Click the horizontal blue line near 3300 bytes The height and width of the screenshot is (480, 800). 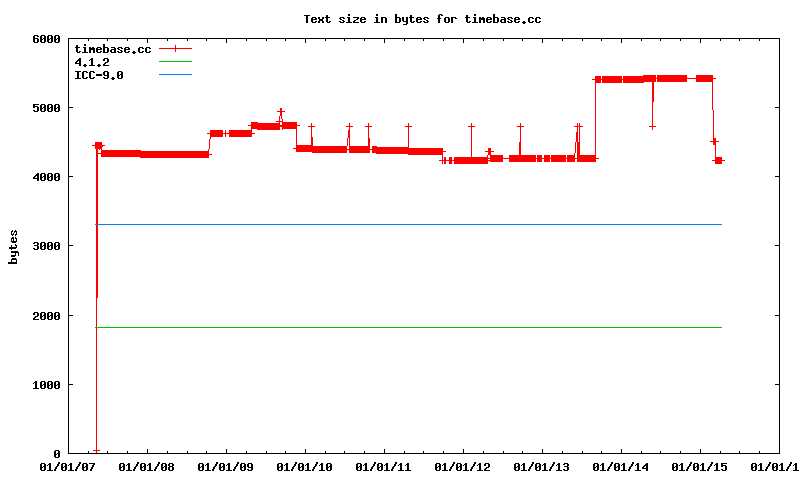[x=400, y=225]
